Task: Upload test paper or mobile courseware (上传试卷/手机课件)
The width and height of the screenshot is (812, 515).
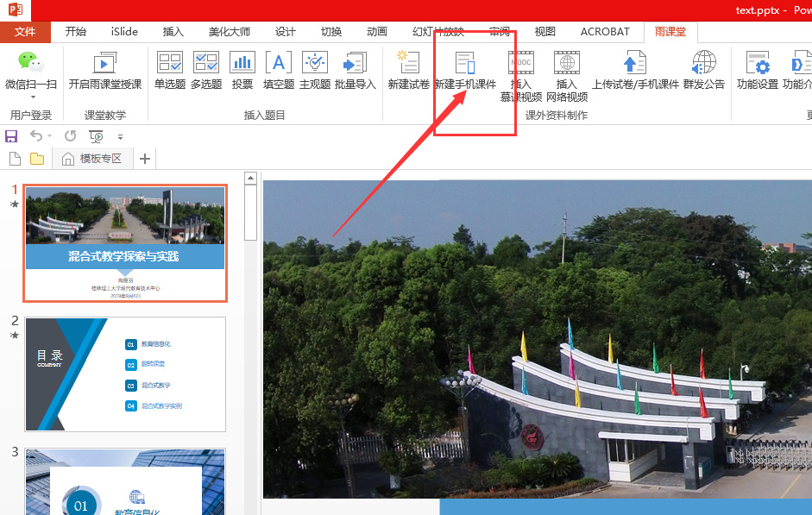Action: pyautogui.click(x=635, y=71)
